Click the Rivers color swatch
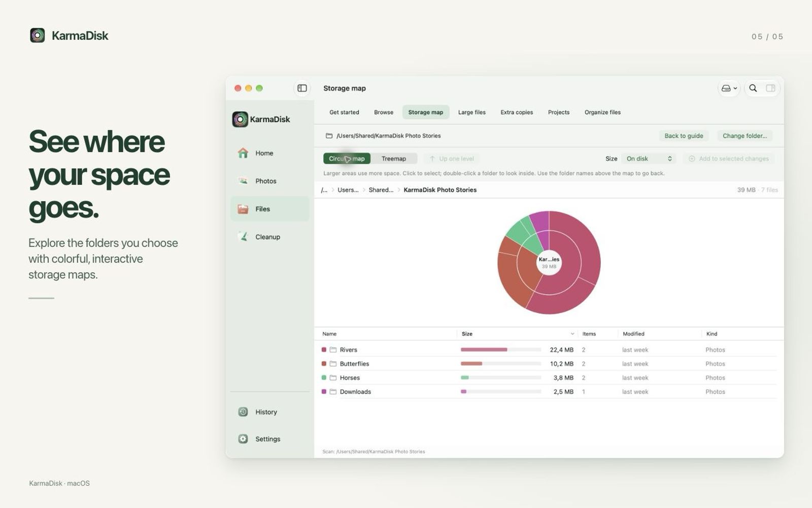 (324, 350)
